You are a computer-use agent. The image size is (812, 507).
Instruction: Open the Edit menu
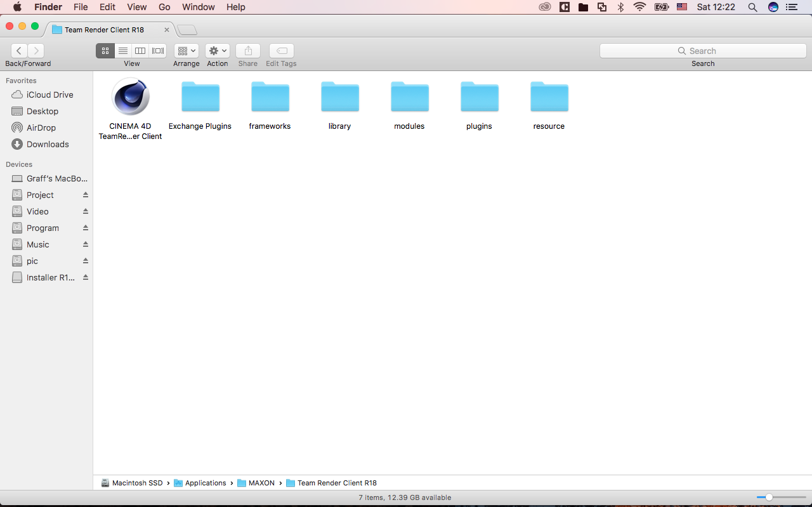point(108,7)
